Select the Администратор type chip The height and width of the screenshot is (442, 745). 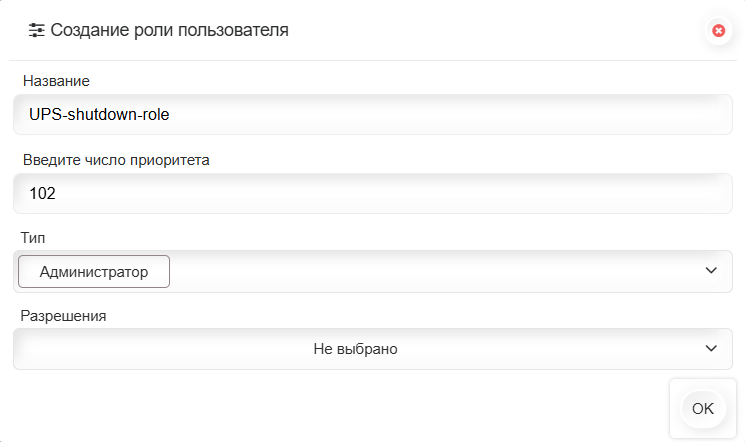pyautogui.click(x=94, y=271)
